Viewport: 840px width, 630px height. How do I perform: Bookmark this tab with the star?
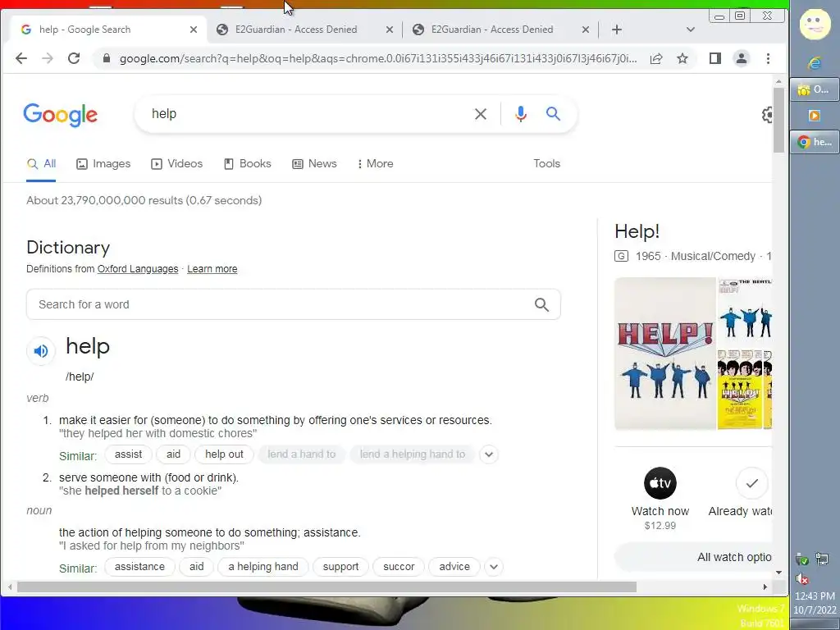682,58
